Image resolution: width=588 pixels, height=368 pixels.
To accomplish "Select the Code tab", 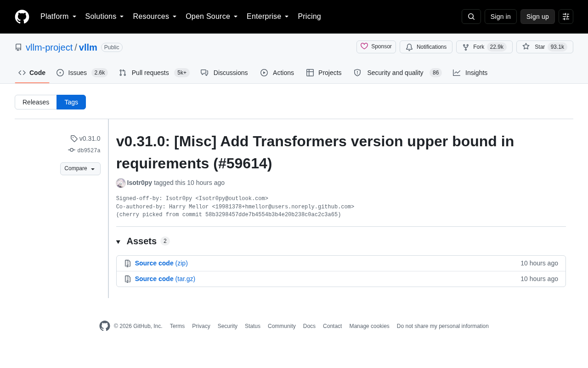I will pos(32,73).
